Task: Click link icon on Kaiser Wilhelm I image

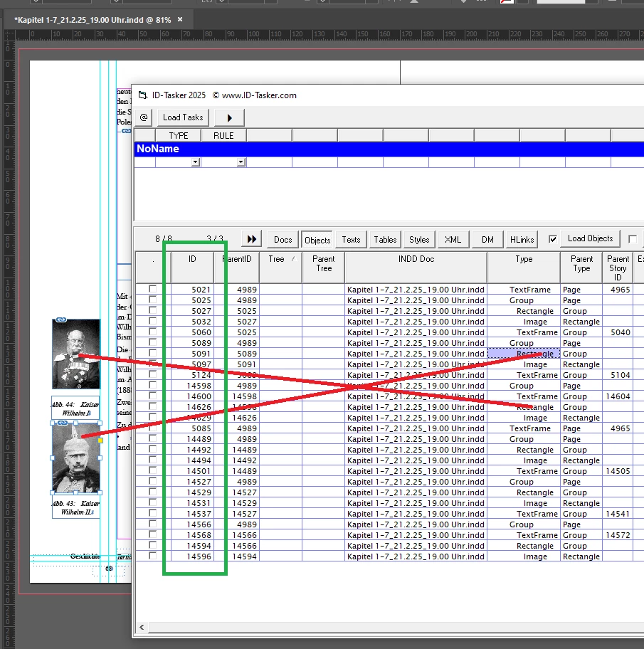Action: (61, 320)
